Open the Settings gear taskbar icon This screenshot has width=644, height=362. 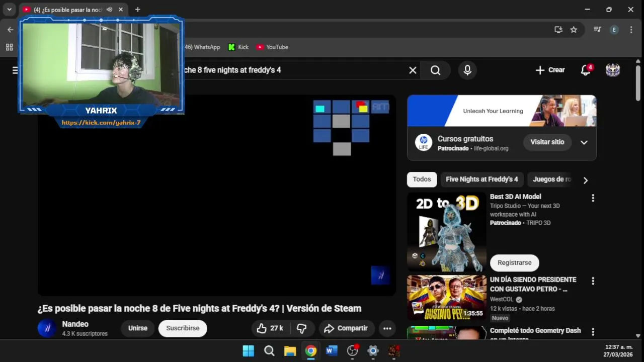tap(373, 351)
